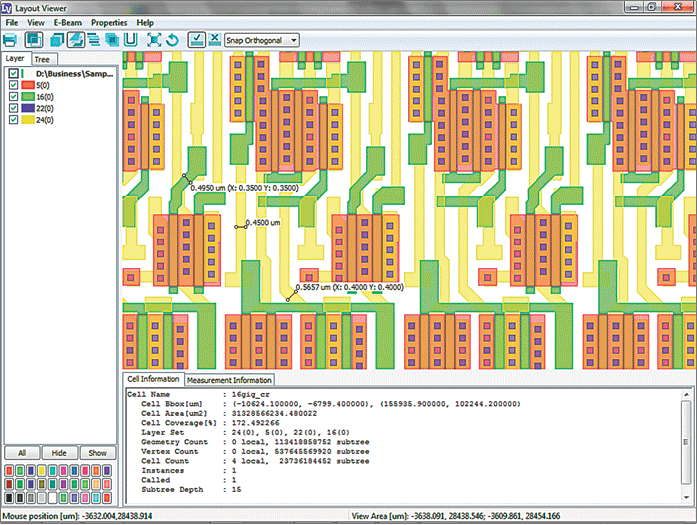Click the View Area status bar text

456,516
